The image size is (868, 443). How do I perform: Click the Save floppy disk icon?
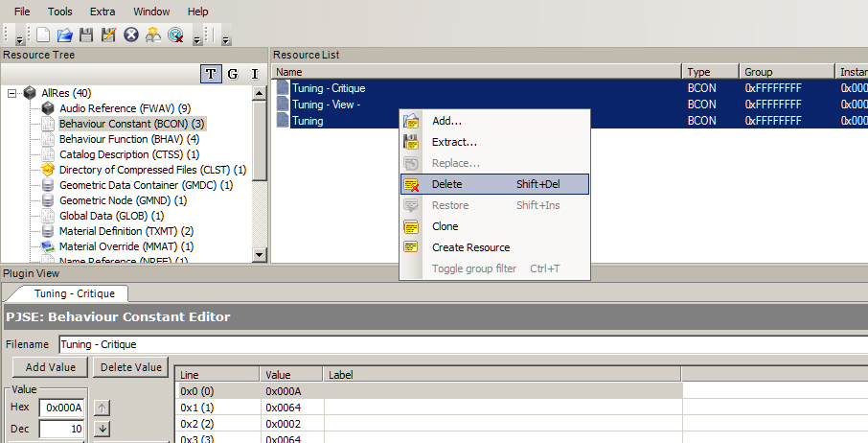point(86,35)
